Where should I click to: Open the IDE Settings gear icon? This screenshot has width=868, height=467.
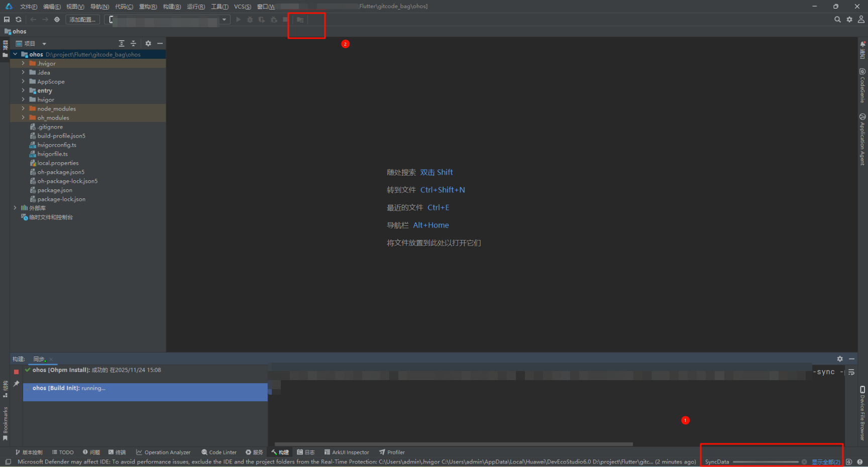[x=849, y=20]
